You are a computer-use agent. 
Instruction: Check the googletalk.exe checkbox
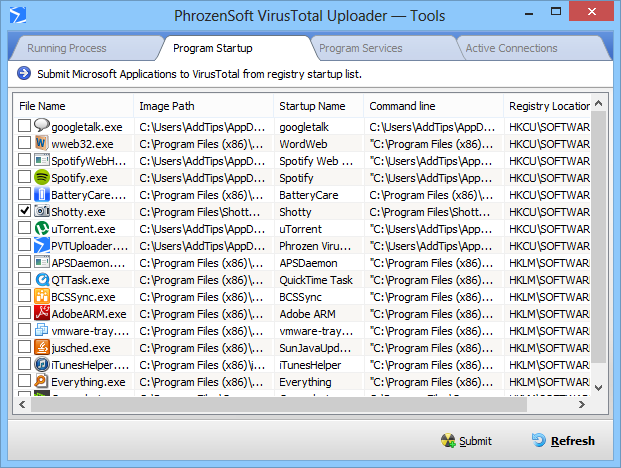click(25, 126)
